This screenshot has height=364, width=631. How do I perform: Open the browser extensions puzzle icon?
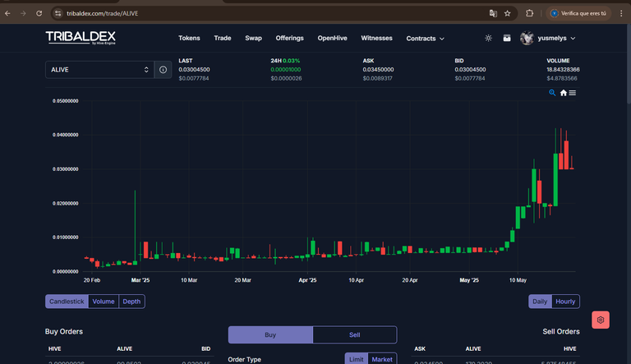(x=530, y=13)
